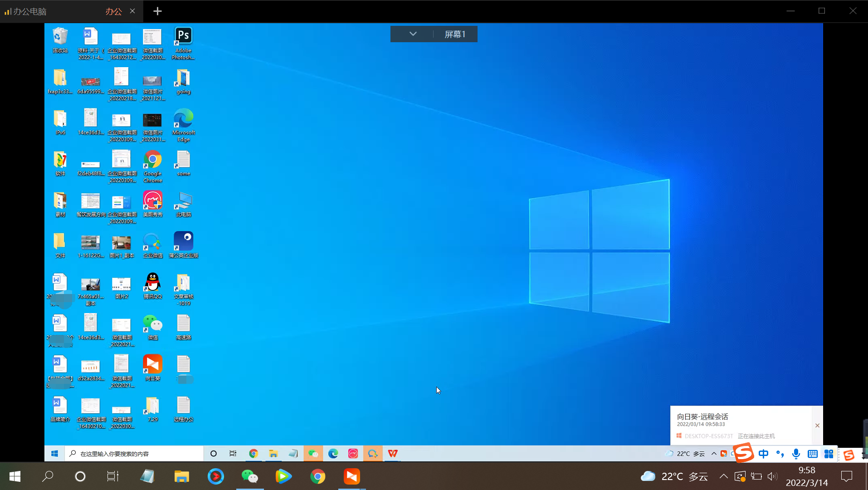868x490 pixels.
Task: Show hidden icons in local system tray
Action: [x=723, y=476]
